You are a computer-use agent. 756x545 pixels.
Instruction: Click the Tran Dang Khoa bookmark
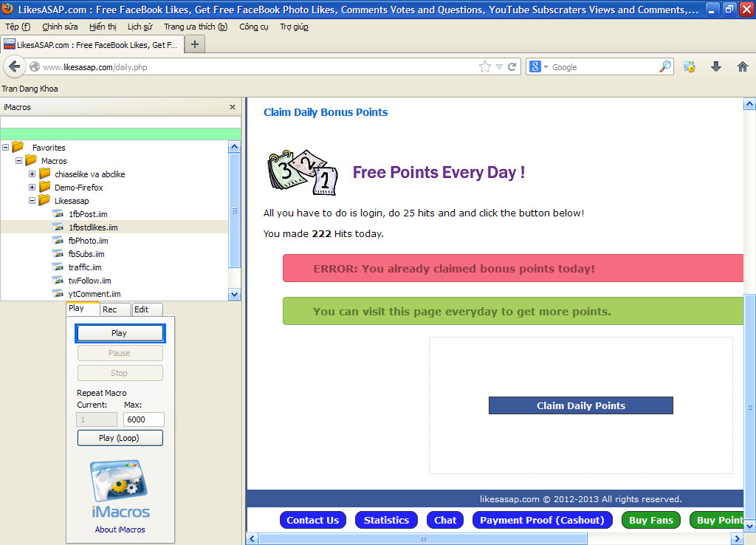pos(30,89)
